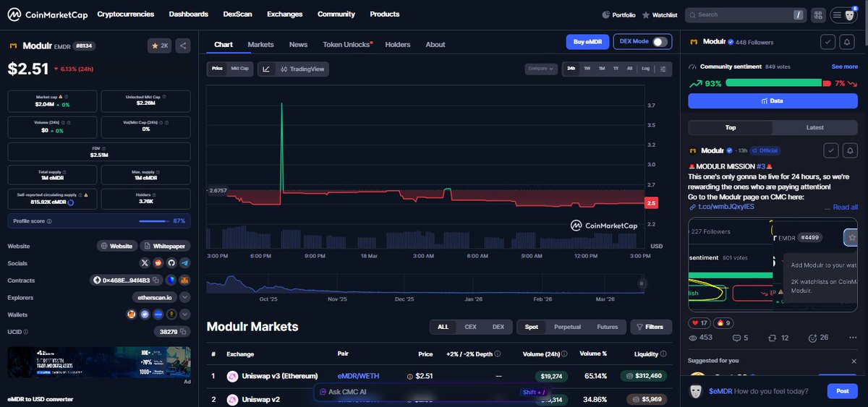
Task: Click the green sentiment progress bar
Action: pyautogui.click(x=773, y=83)
